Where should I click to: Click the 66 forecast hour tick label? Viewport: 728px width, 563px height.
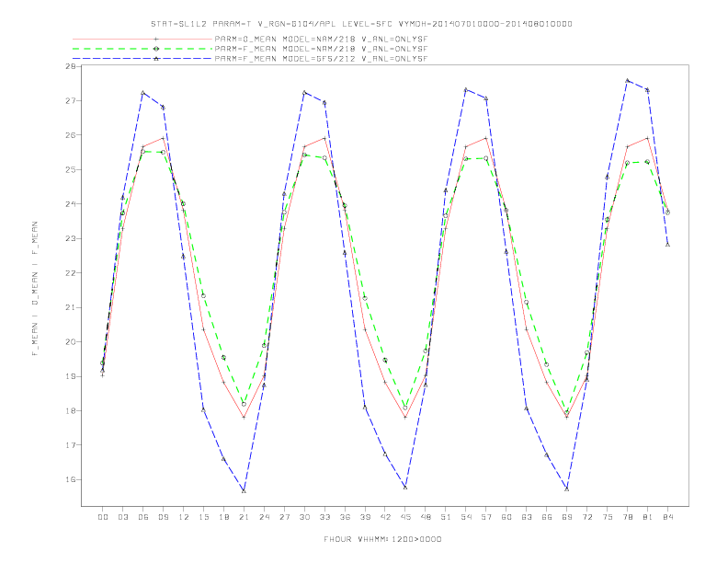547,517
